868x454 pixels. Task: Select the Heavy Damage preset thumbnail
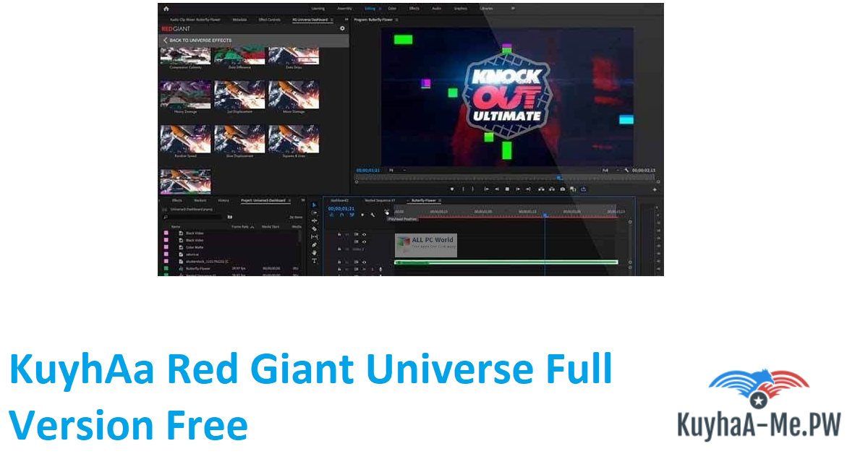click(x=185, y=94)
